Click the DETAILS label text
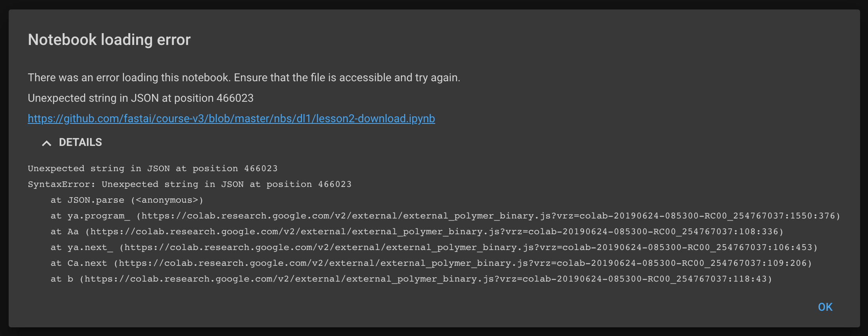Screen dimensions: 868x336 [x=80, y=142]
